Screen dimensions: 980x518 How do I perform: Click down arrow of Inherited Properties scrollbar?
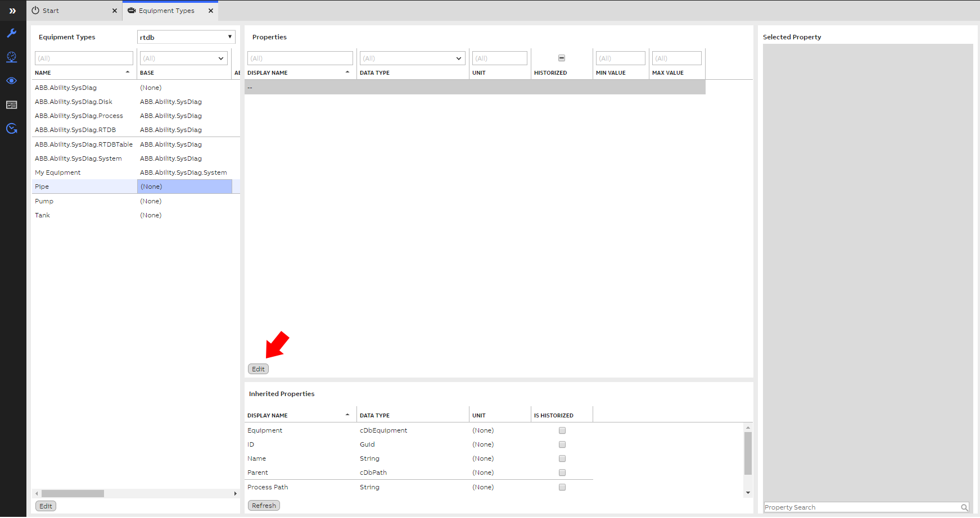[x=748, y=493]
